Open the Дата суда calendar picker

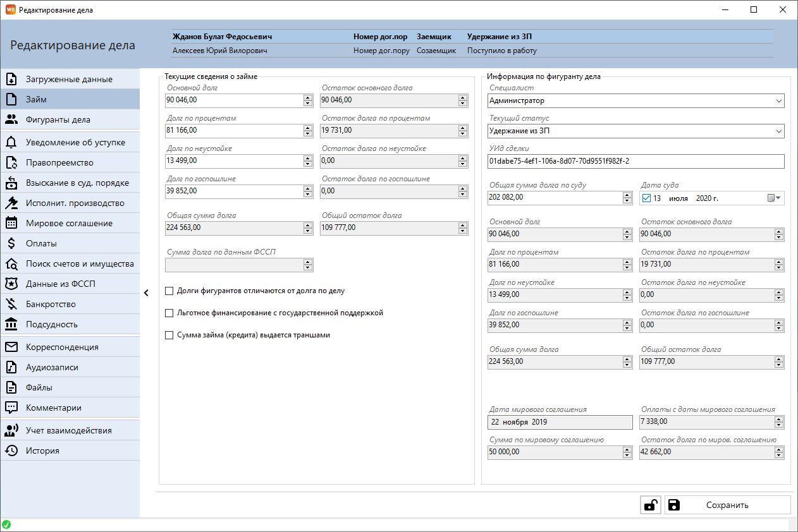775,198
